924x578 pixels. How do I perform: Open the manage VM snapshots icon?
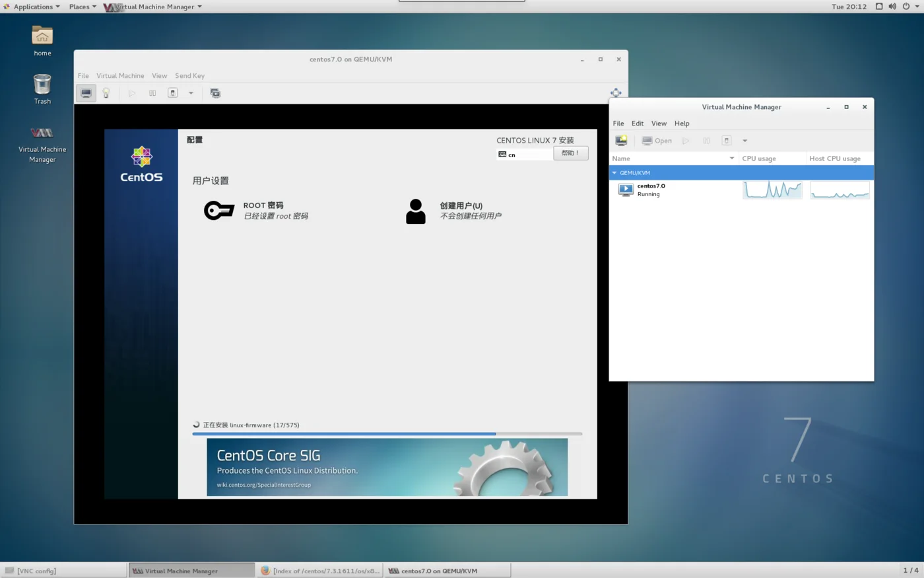pyautogui.click(x=215, y=93)
